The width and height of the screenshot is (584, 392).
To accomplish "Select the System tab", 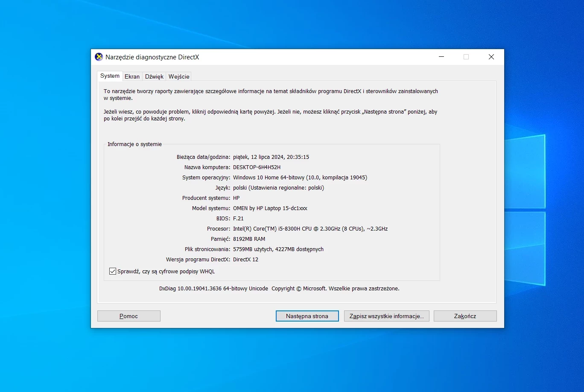I will tap(110, 76).
